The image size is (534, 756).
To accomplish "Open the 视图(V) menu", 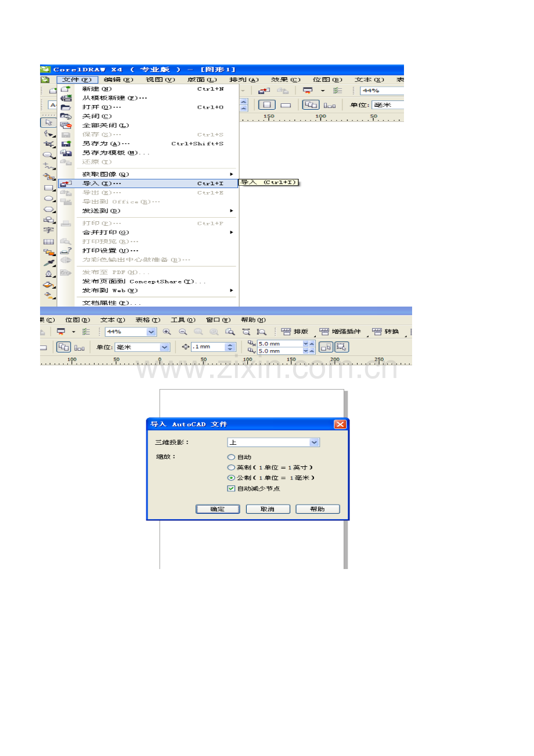I will (x=160, y=80).
